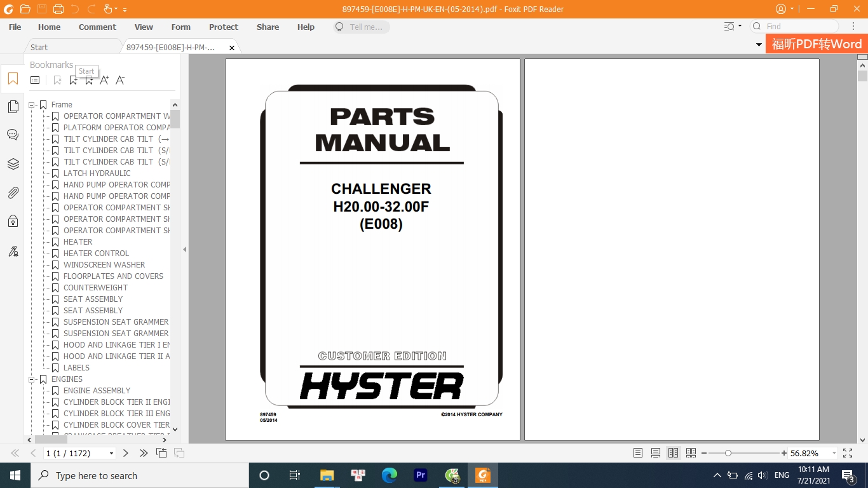868x488 pixels.
Task: Open the Security lock panel
Action: click(13, 221)
